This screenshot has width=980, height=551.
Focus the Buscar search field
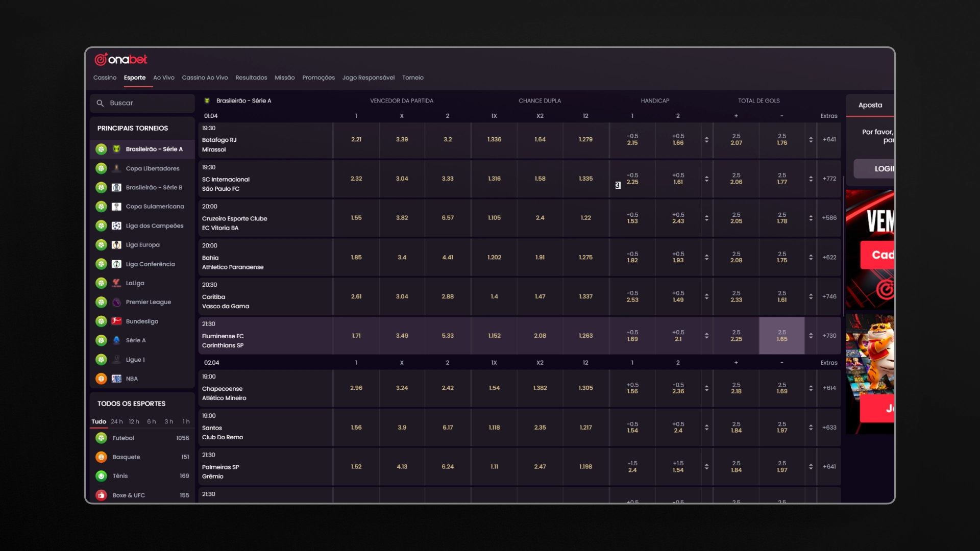(x=142, y=103)
